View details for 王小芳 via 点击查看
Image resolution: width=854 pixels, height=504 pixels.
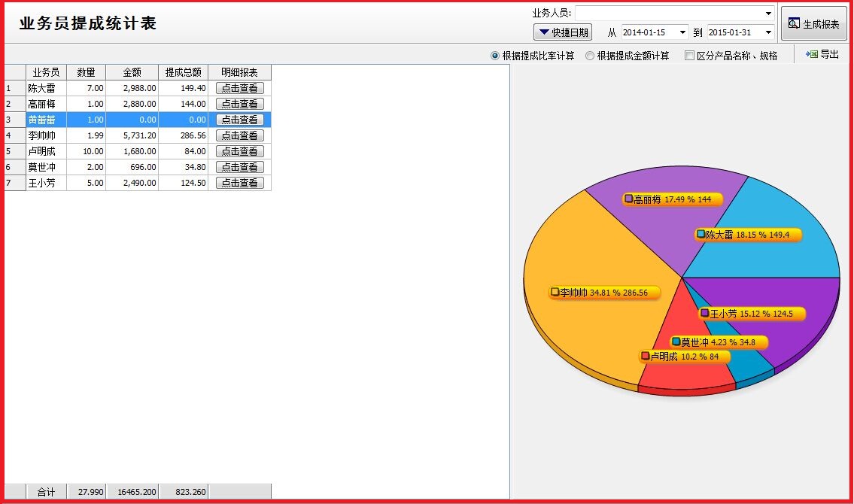239,183
